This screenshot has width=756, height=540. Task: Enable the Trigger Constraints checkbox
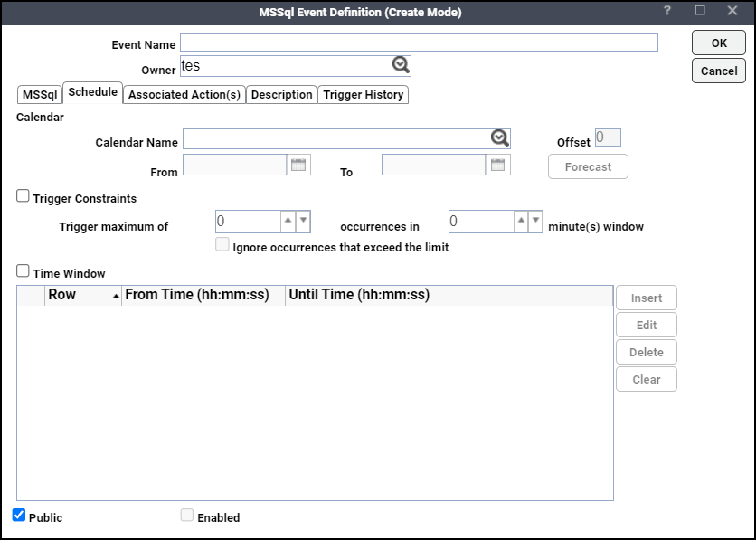coord(23,195)
